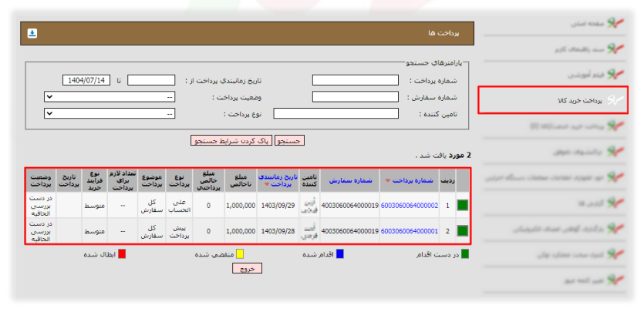644x312 pixels.
Task: Click 1,000,000 gross amount in row 1
Action: tap(241, 206)
